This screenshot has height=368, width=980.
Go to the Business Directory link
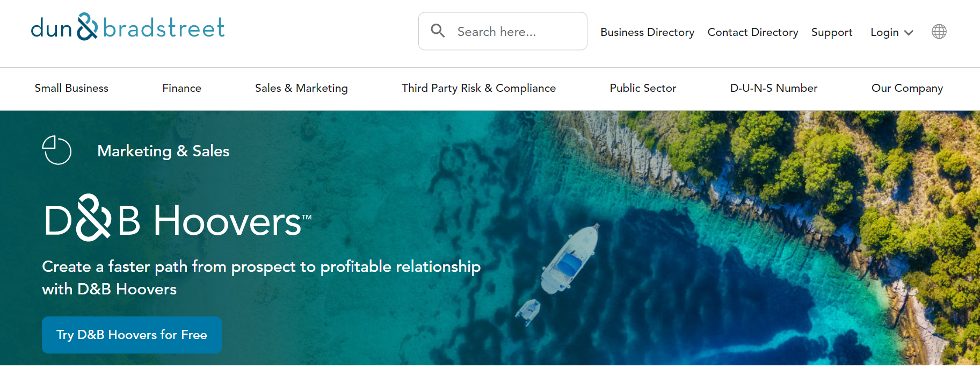647,32
